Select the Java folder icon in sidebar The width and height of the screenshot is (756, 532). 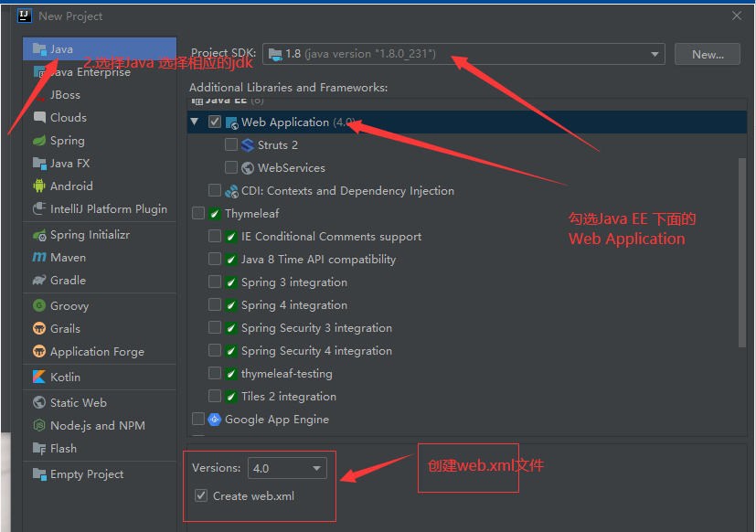(39, 48)
